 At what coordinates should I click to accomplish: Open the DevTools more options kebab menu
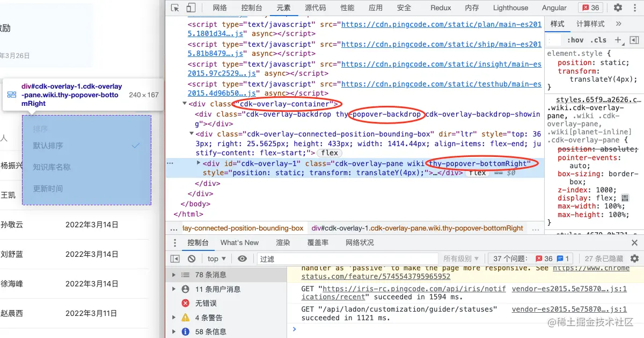(x=634, y=8)
